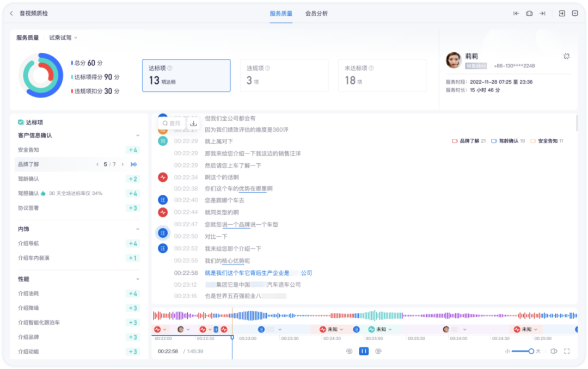Select the 服务质量 tab

pyautogui.click(x=280, y=13)
